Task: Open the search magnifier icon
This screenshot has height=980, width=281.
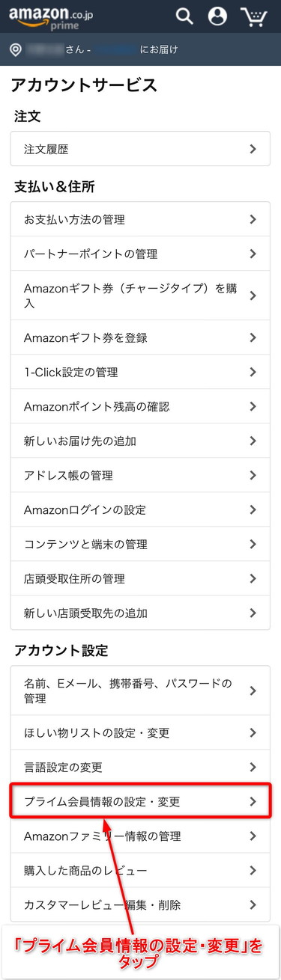Action: tap(184, 16)
